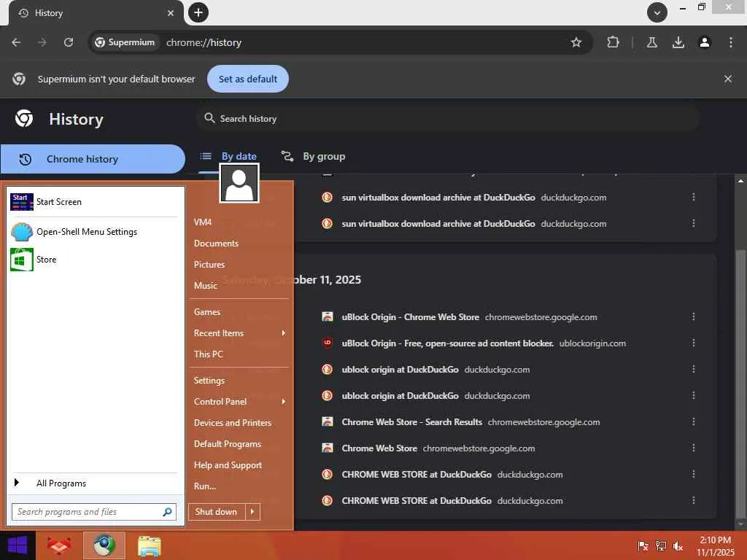Click the Supermium taskbar icon
This screenshot has height=560, width=747.
104,545
